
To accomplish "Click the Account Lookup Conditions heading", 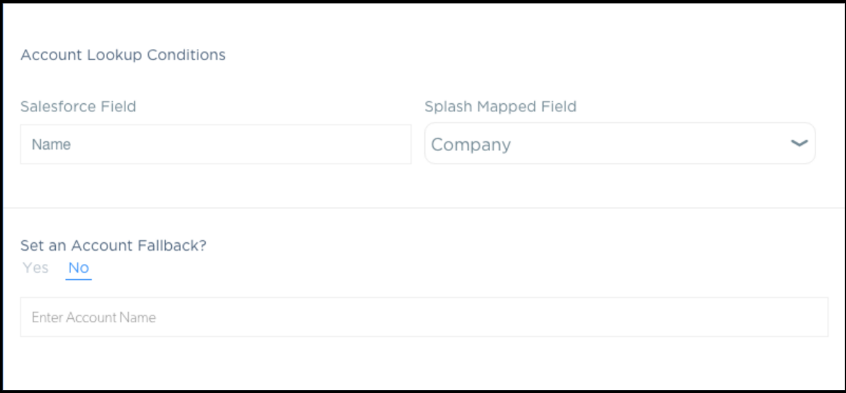I will point(123,55).
